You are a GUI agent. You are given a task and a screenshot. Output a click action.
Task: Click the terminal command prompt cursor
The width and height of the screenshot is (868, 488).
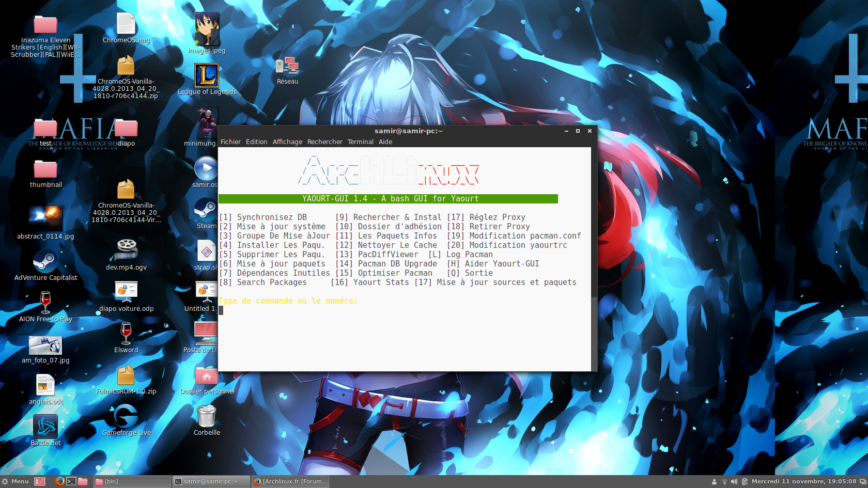[221, 310]
